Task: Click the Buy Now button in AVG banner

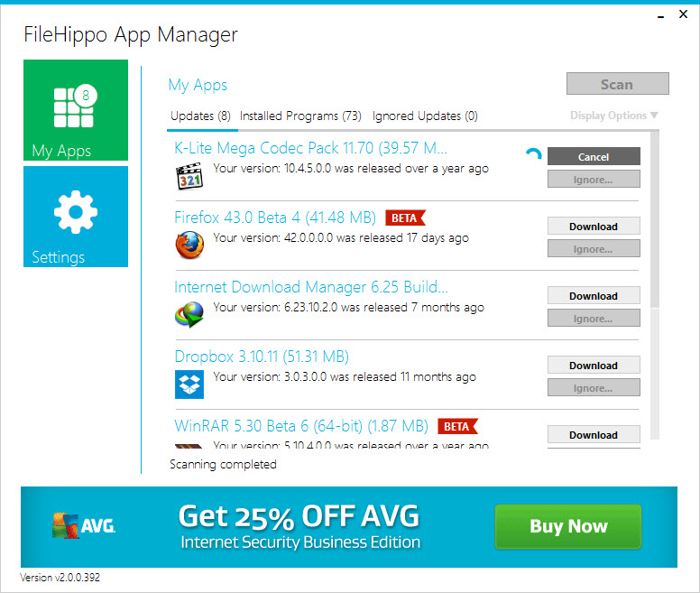Action: tap(568, 526)
